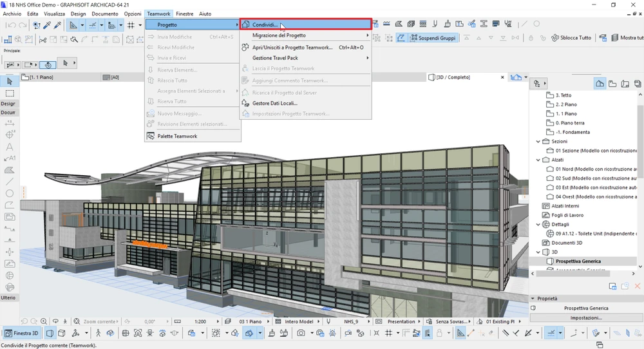
Task: Click the Project Map icon in Navigator
Action: 600,84
